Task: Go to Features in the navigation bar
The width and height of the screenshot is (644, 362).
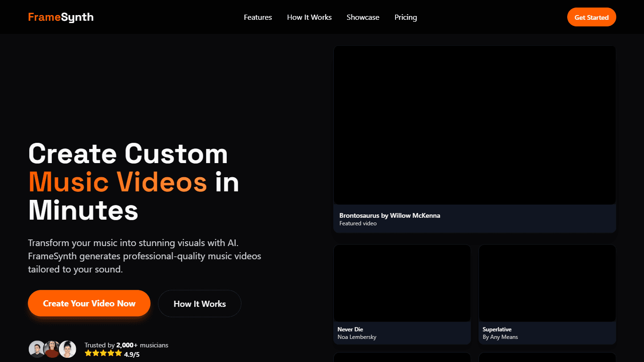Action: (x=258, y=17)
